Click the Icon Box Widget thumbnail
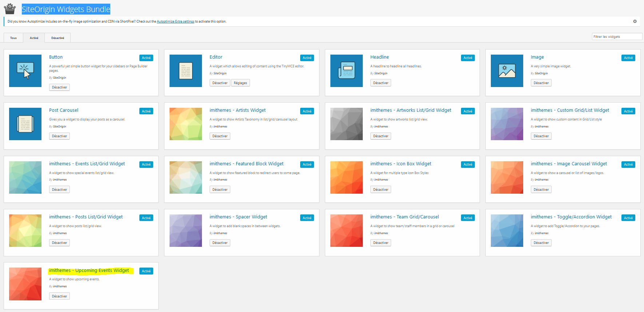This screenshot has width=644, height=312. [346, 177]
